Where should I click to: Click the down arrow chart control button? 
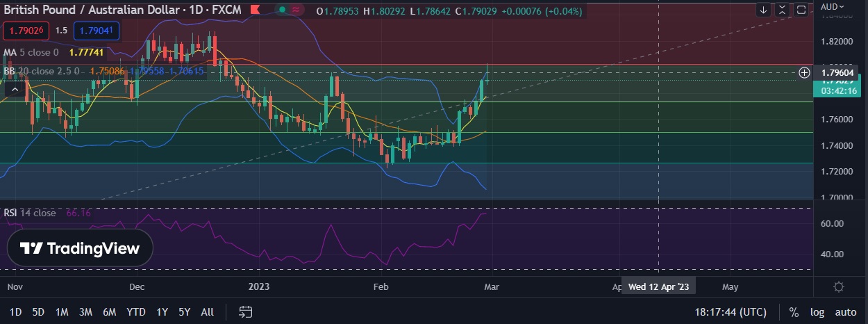[764, 10]
